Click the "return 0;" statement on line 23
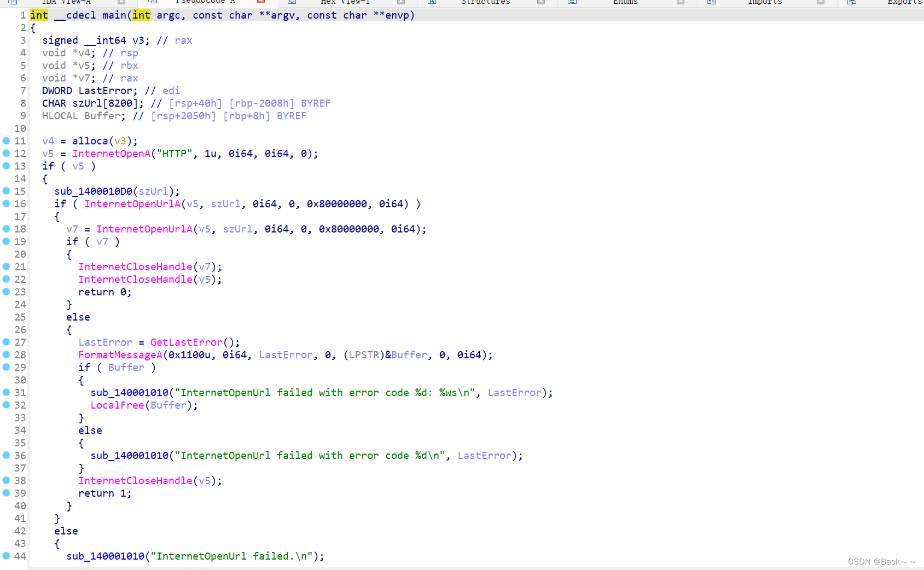Viewport: 924px width, 570px height. pyautogui.click(x=105, y=292)
